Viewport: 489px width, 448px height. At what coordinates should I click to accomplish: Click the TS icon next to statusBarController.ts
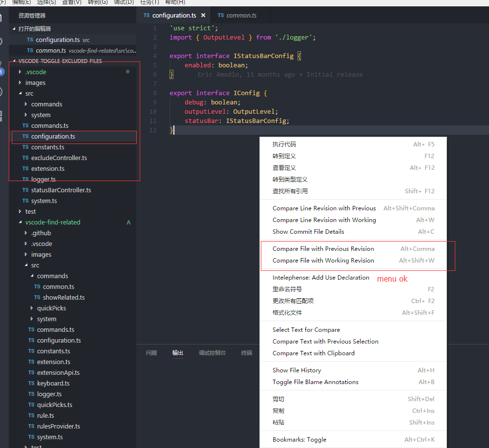[x=25, y=190]
